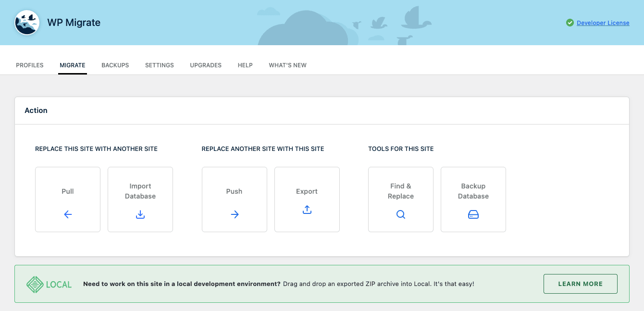The height and width of the screenshot is (311, 644).
Task: Open the Developer License link
Action: 603,23
